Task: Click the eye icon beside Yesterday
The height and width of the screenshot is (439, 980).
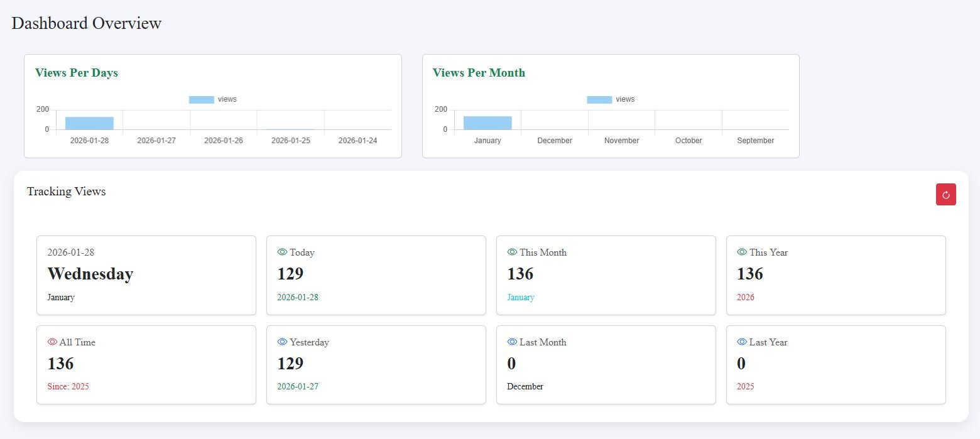Action: coord(282,342)
